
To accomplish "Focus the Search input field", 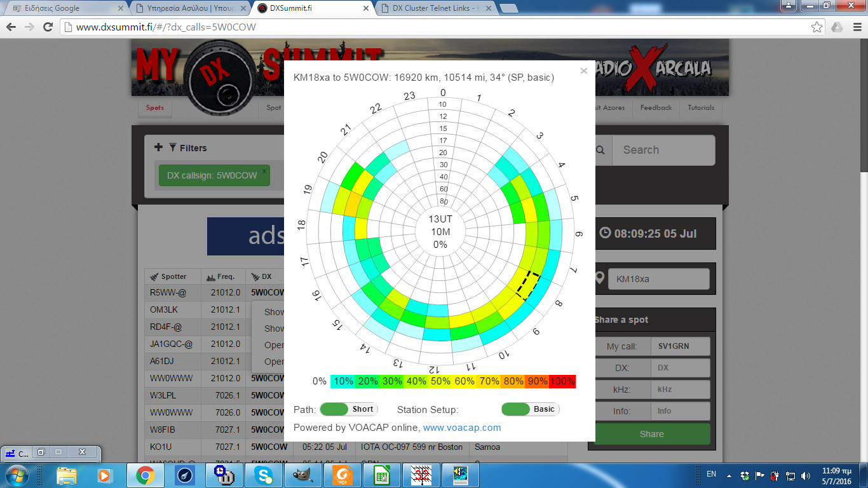I will pyautogui.click(x=663, y=150).
